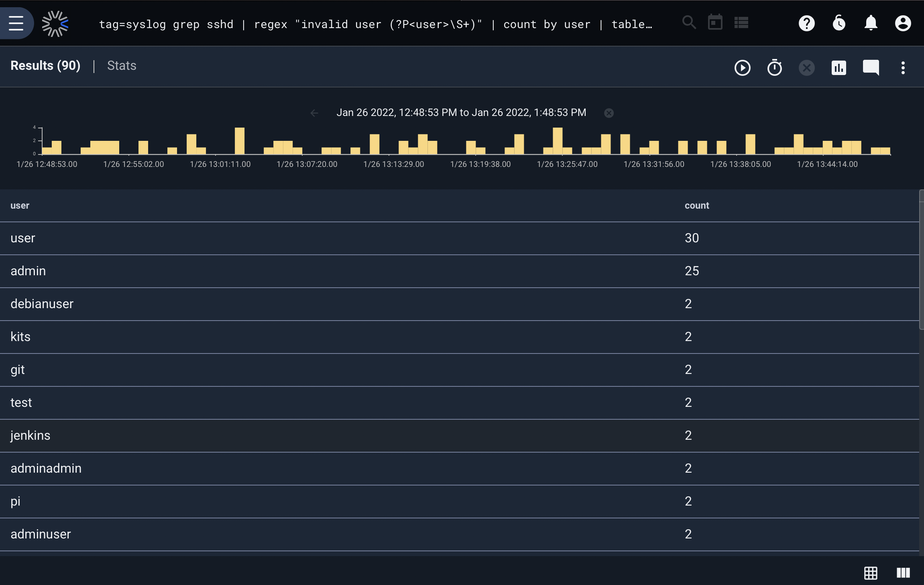This screenshot has height=585, width=924.
Task: Open the comment notes icon
Action: (x=871, y=68)
